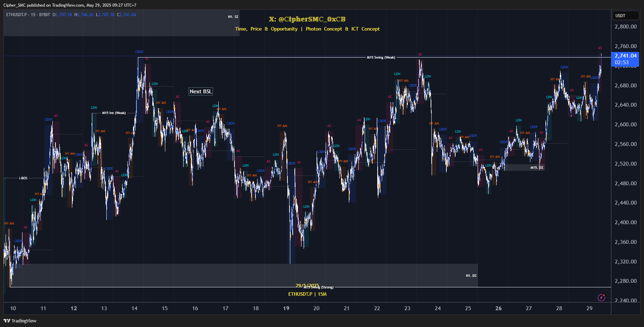This screenshot has width=644, height=327.
Task: Click the 'i-BOS' structure label
Action: (23, 178)
